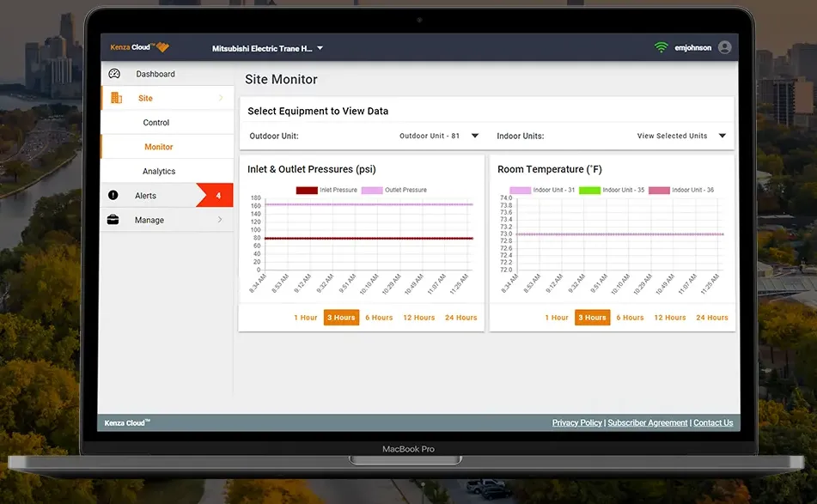Toggle Inlet Pressure legend series
This screenshot has height=504, width=817.
326,190
